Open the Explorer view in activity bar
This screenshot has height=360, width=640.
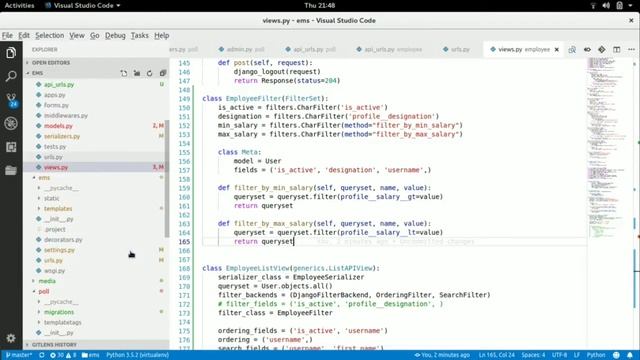(x=11, y=53)
